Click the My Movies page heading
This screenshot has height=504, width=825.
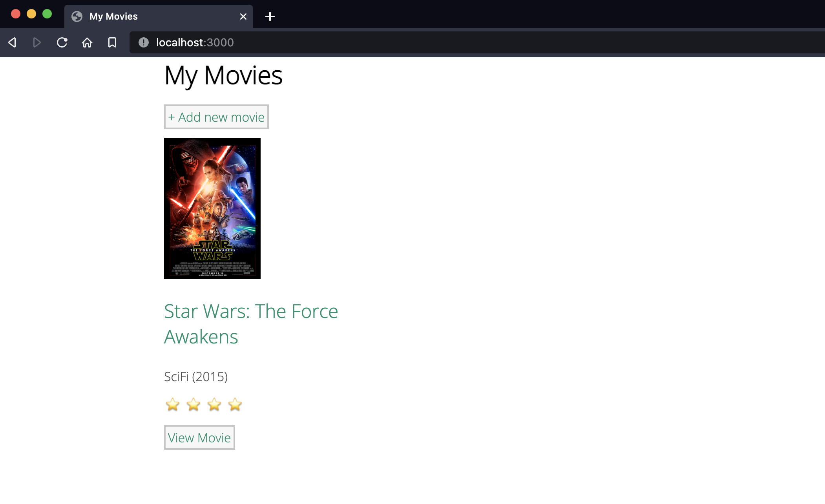click(223, 75)
